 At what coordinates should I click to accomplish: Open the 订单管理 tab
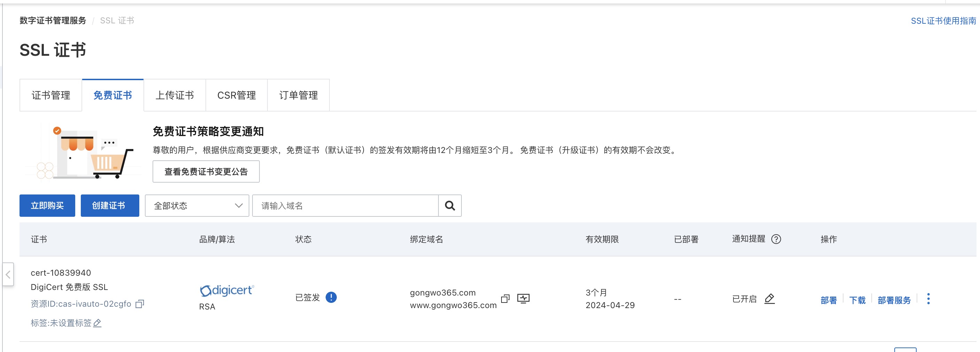[x=298, y=95]
